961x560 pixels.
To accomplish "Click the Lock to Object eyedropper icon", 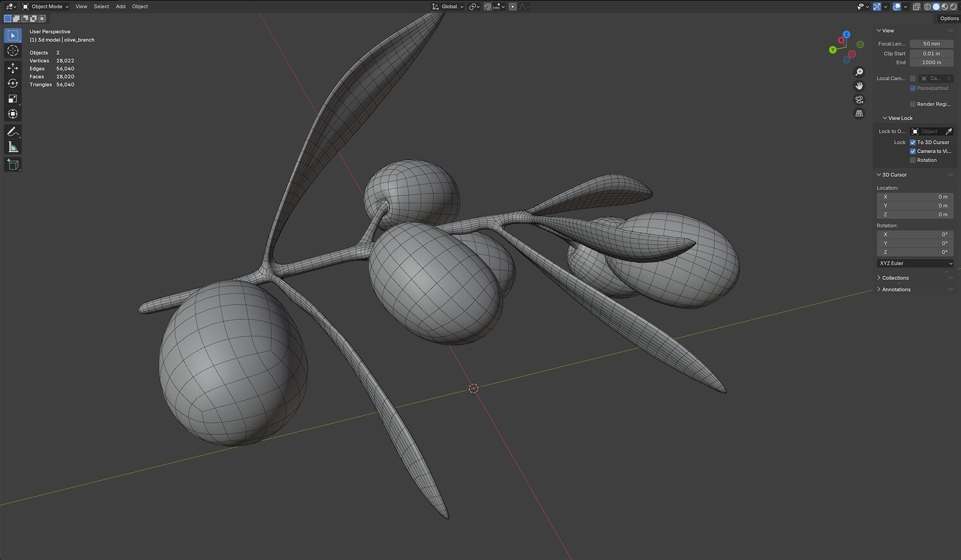I will coord(949,131).
